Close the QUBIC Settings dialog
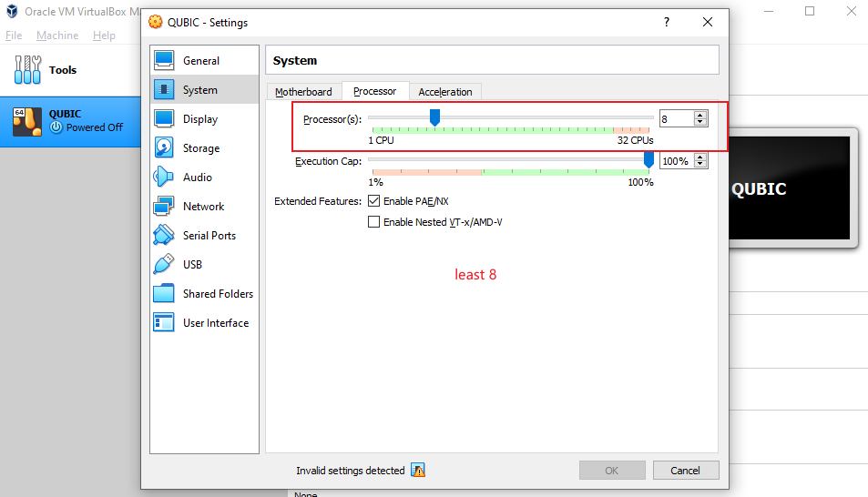Screen dimensions: 868x497 click(x=708, y=22)
